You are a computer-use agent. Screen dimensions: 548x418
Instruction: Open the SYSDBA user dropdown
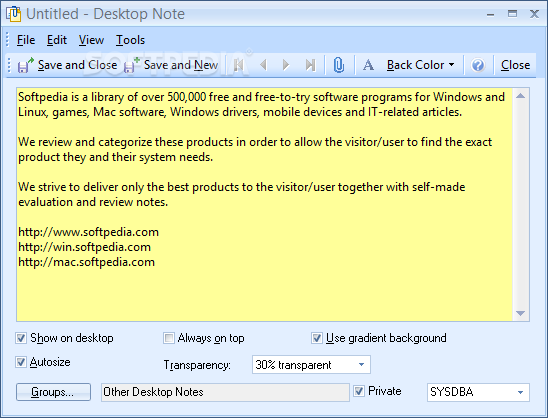point(478,392)
